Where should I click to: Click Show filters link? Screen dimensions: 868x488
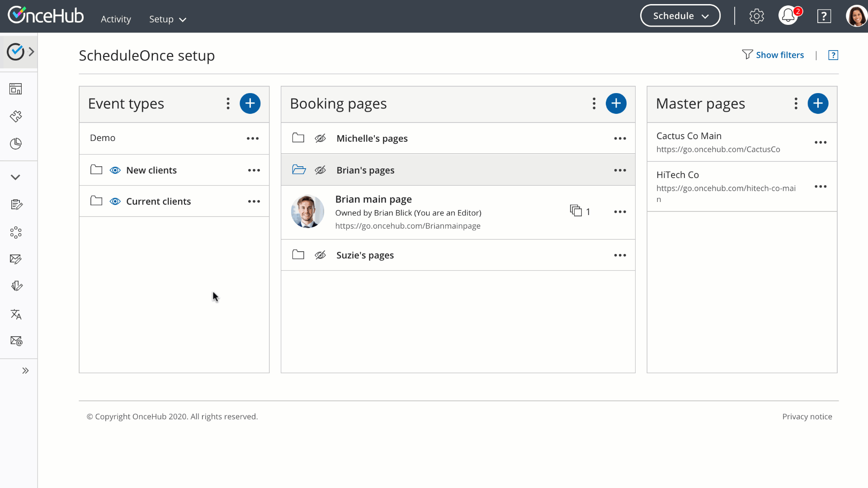pyautogui.click(x=779, y=55)
